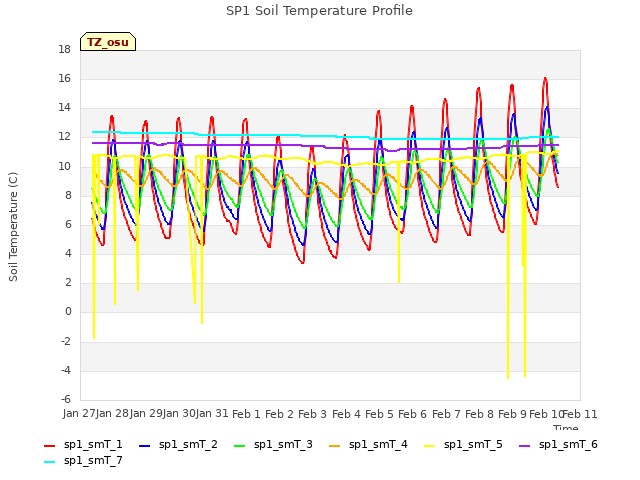The width and height of the screenshot is (640, 480).
Task: Click the Jan 28 x-axis tick label
Action: click(112, 413)
